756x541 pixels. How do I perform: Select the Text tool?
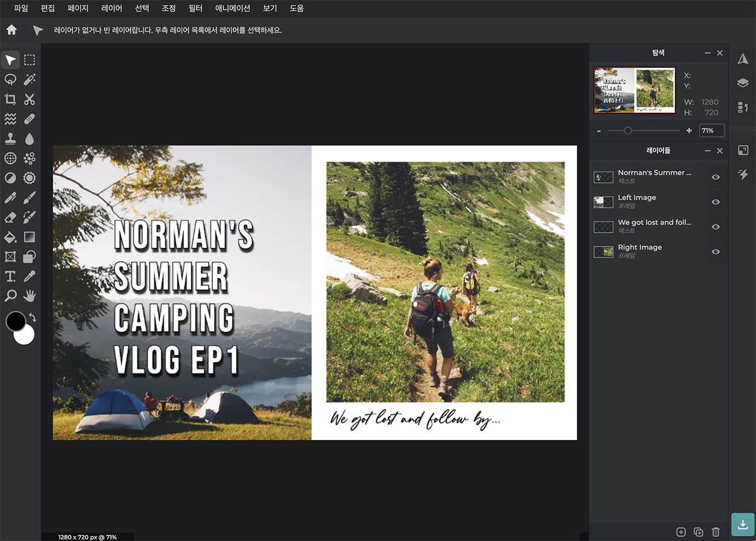10,276
